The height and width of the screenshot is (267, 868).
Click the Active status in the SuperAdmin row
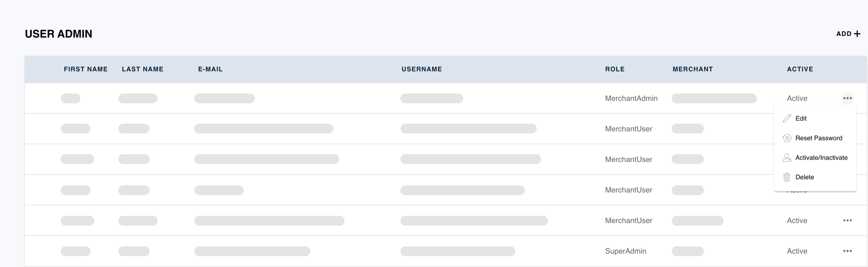(797, 251)
